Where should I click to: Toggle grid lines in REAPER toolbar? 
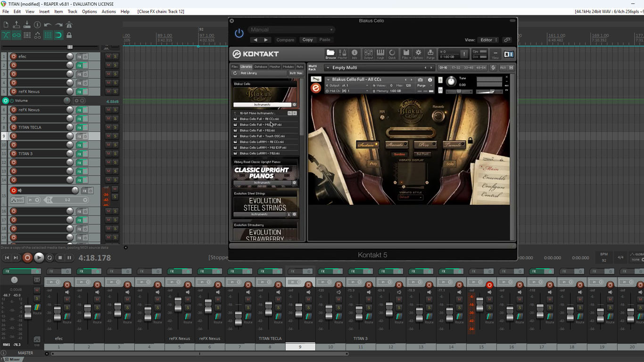point(48,35)
